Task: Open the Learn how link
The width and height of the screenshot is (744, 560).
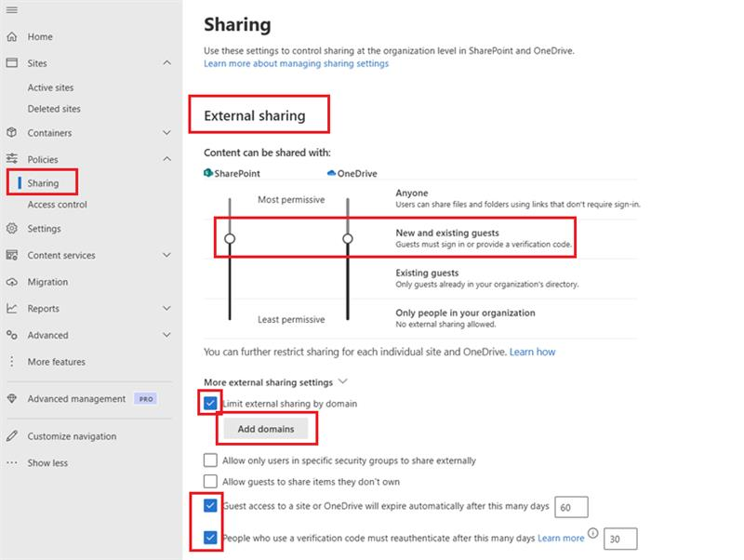Action: (x=532, y=352)
